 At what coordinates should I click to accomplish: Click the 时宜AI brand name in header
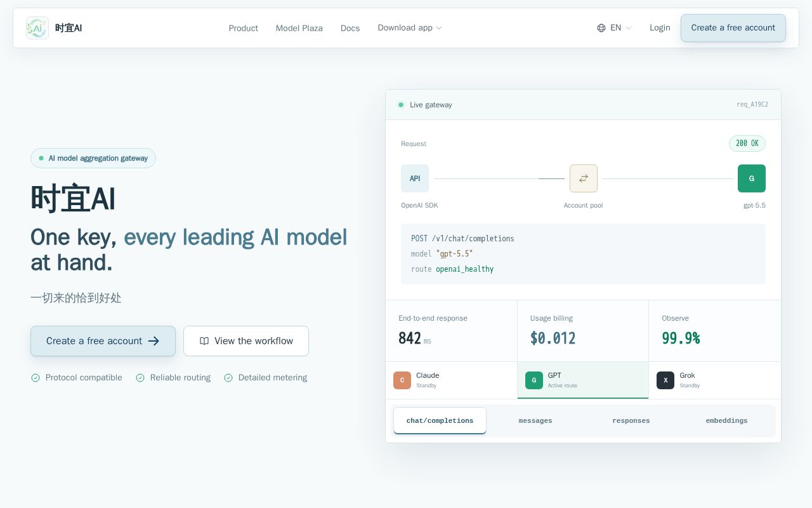click(x=69, y=28)
